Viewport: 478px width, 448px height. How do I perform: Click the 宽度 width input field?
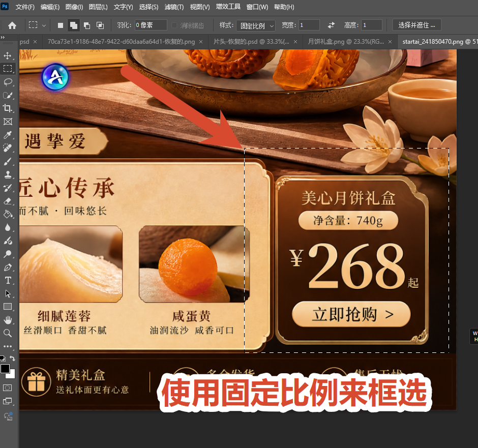[309, 25]
